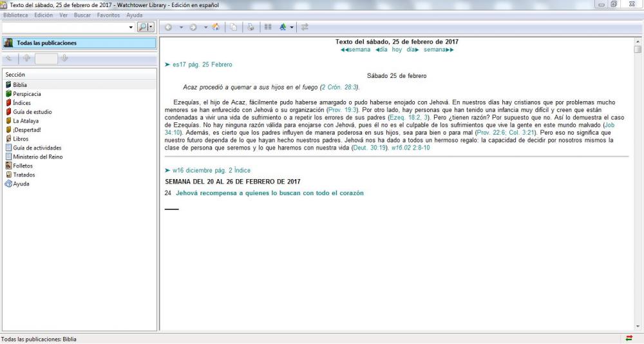This screenshot has width=644, height=344.
Task: Open the text size/language dropdown arrow
Action: coord(292,27)
